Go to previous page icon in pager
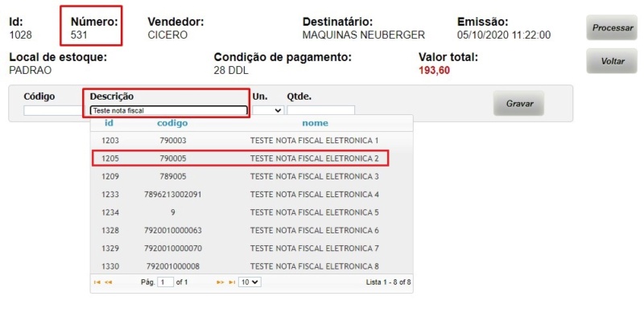This screenshot has width=644, height=325. (109, 282)
